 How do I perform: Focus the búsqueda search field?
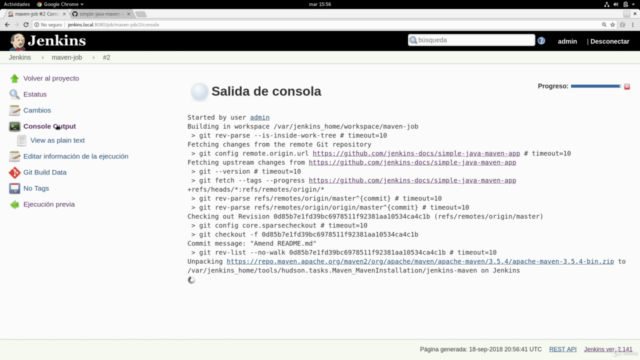pyautogui.click(x=471, y=40)
